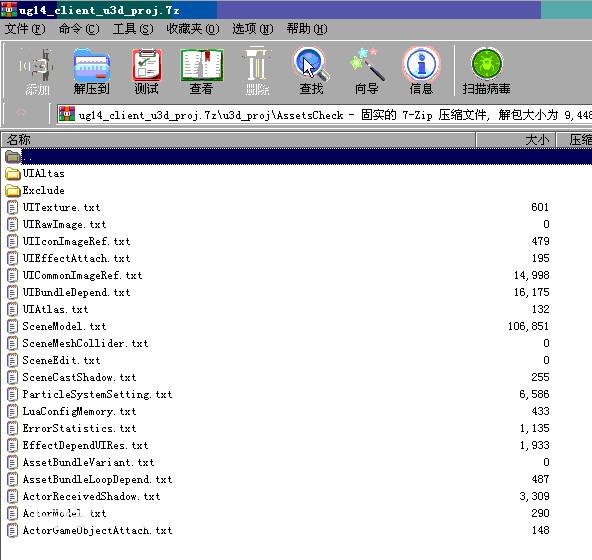Open the 帮助(H) menu
Image resolution: width=592 pixels, height=560 pixels.
pyautogui.click(x=307, y=29)
